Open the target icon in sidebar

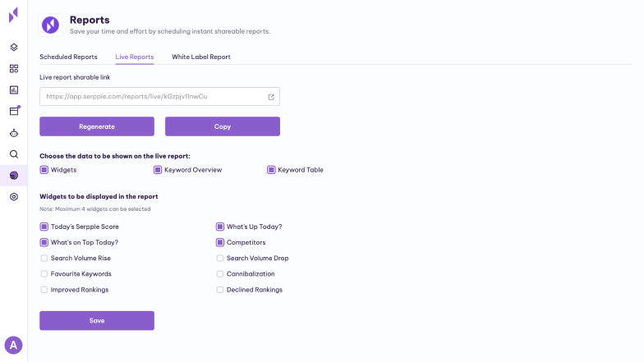14,197
